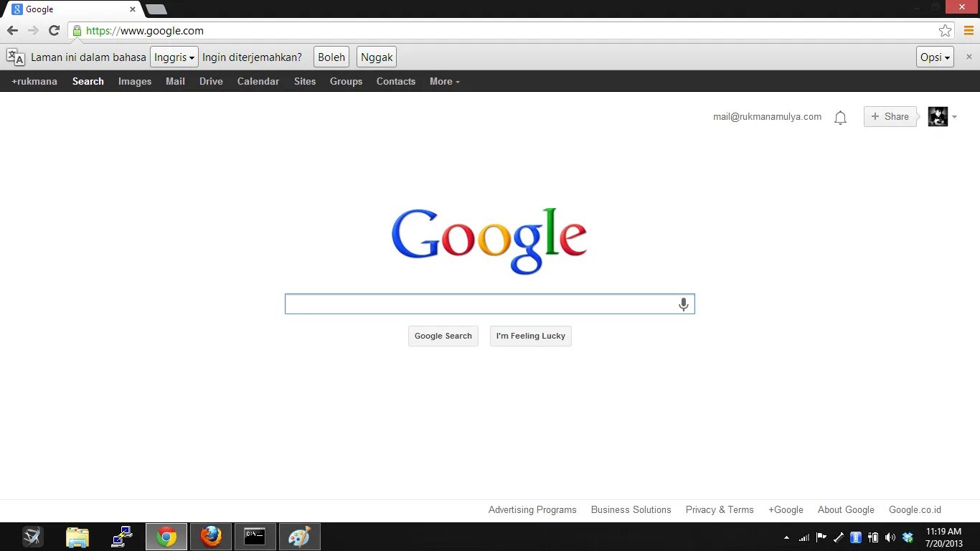Open the Privacy & Terms link
Screen dimensions: 980x551
[720, 510]
